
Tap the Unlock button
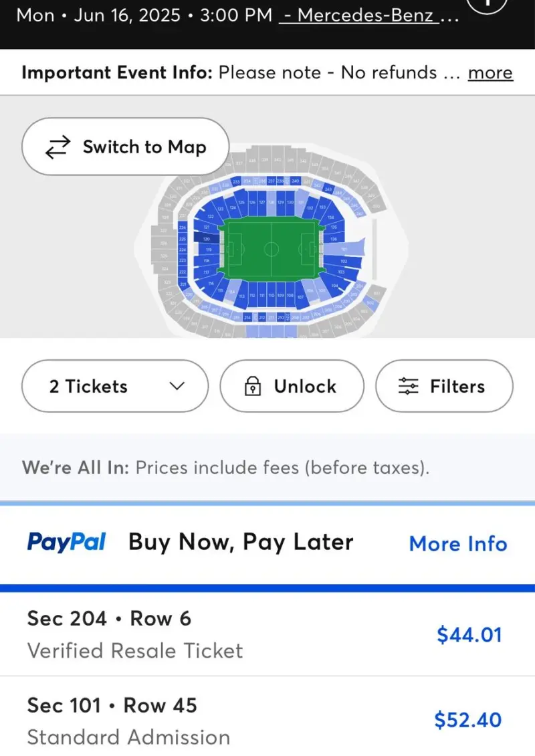(292, 386)
